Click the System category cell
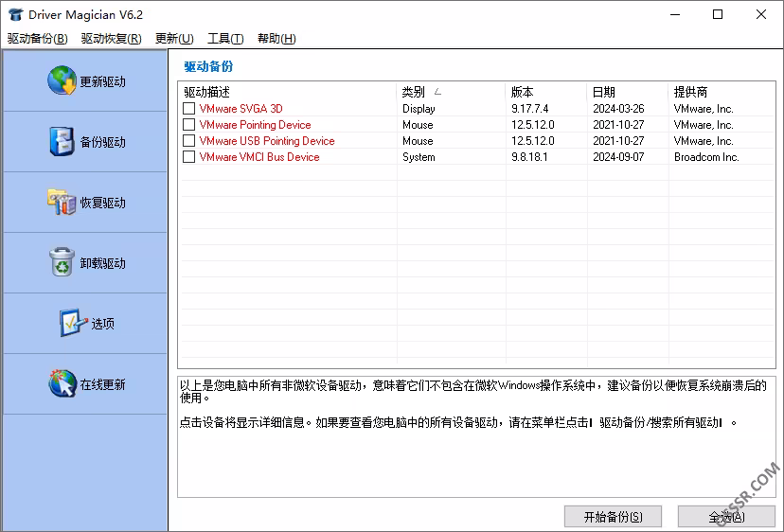 (419, 157)
